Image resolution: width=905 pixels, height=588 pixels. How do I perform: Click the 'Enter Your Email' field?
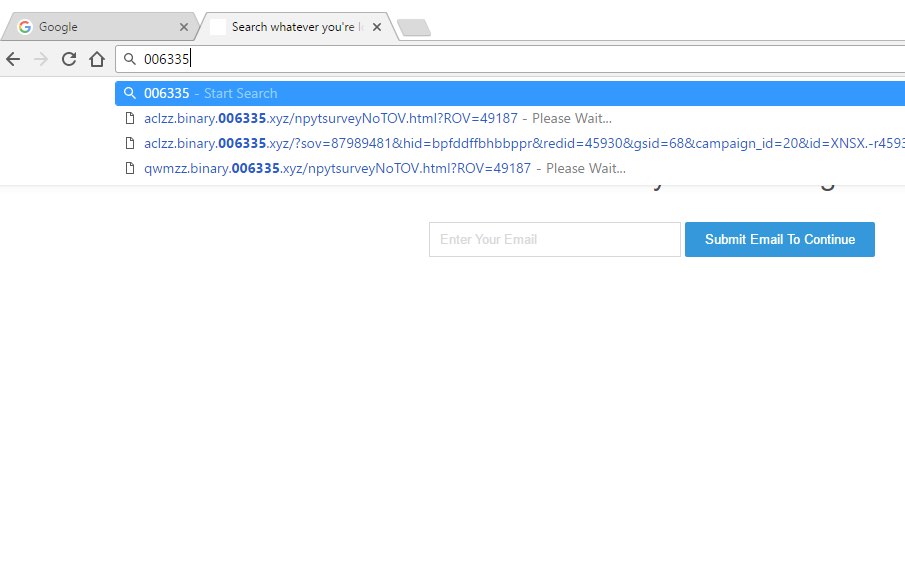(554, 239)
